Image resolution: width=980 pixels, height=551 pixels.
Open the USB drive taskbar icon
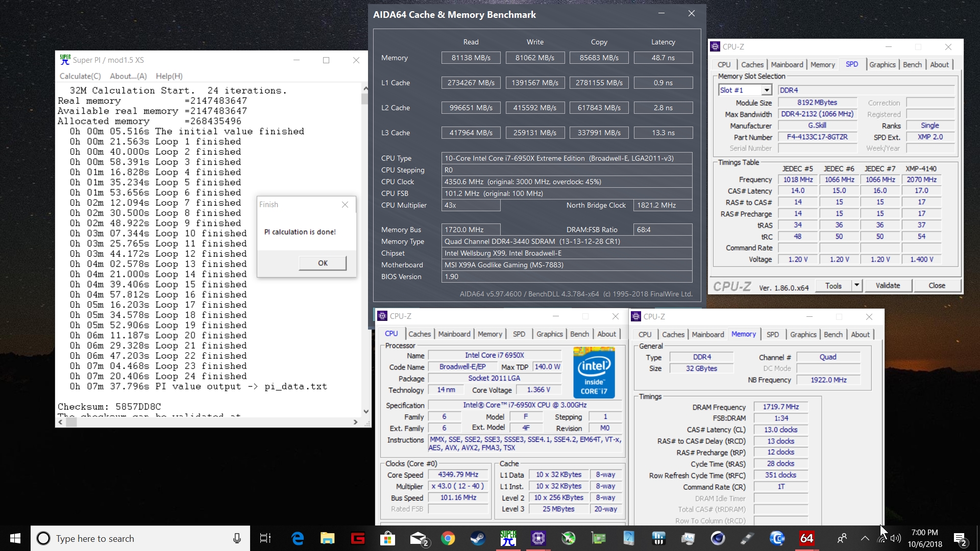click(x=747, y=538)
